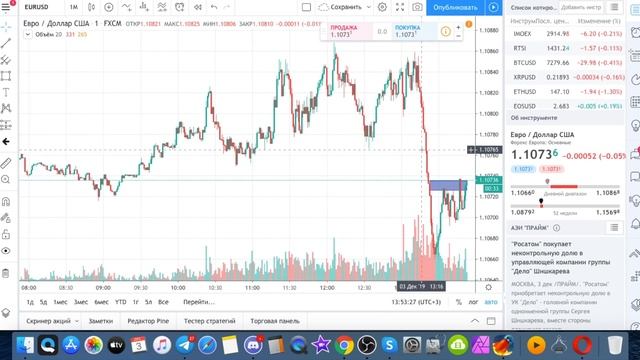The image size is (640, 360).
Task: Toggle logarithmic scale "лог"
Action: 473,302
